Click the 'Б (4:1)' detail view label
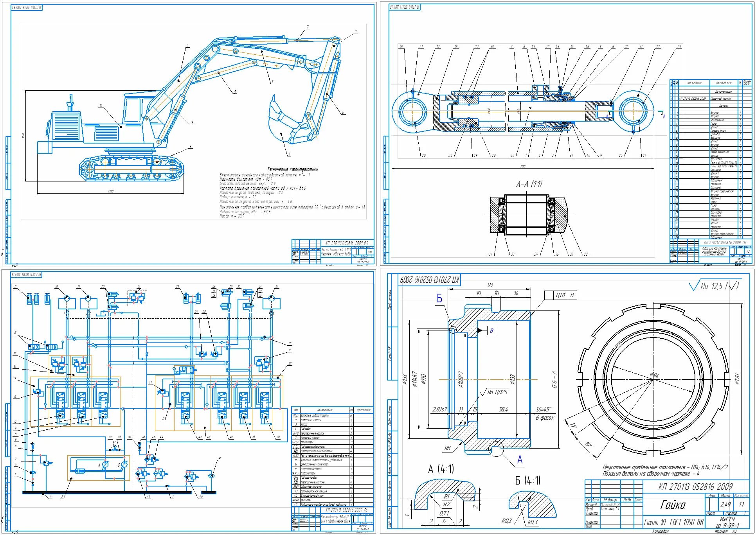 click(x=527, y=480)
